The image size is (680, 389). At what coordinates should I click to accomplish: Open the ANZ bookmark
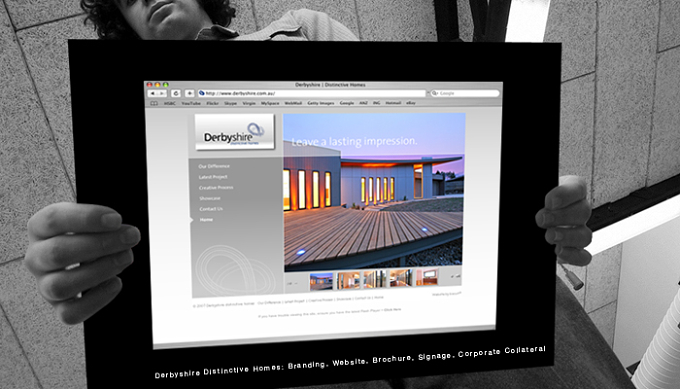(x=363, y=103)
